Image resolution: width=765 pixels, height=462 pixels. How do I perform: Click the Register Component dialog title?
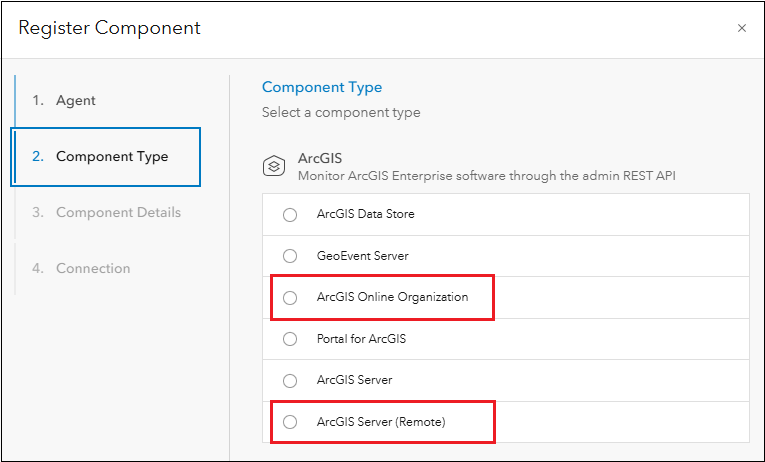[110, 28]
